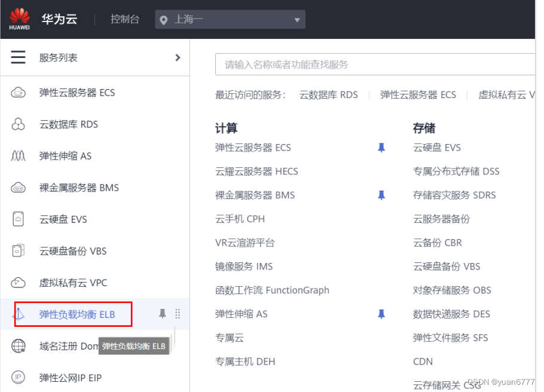
Task: Click the Huawei logo icon
Action: [19, 19]
